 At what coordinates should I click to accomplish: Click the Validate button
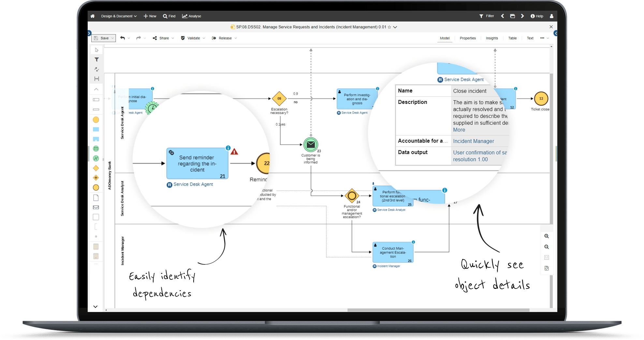pyautogui.click(x=192, y=38)
